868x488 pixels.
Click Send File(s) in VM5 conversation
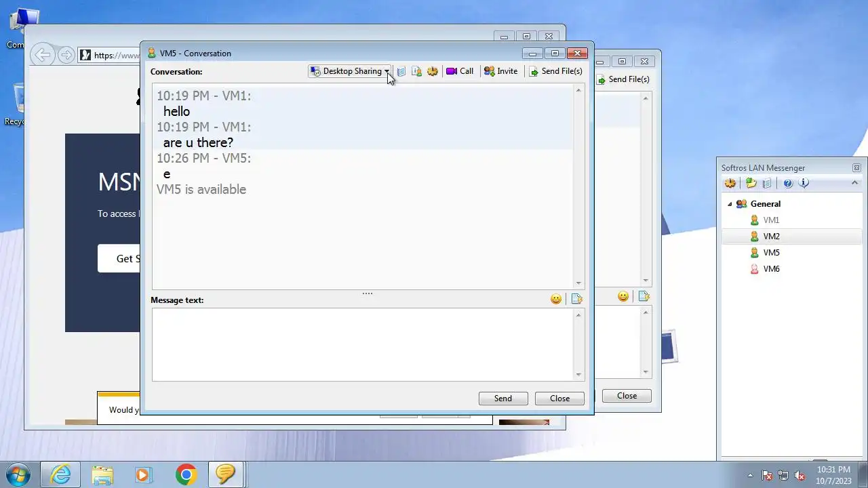[555, 71]
